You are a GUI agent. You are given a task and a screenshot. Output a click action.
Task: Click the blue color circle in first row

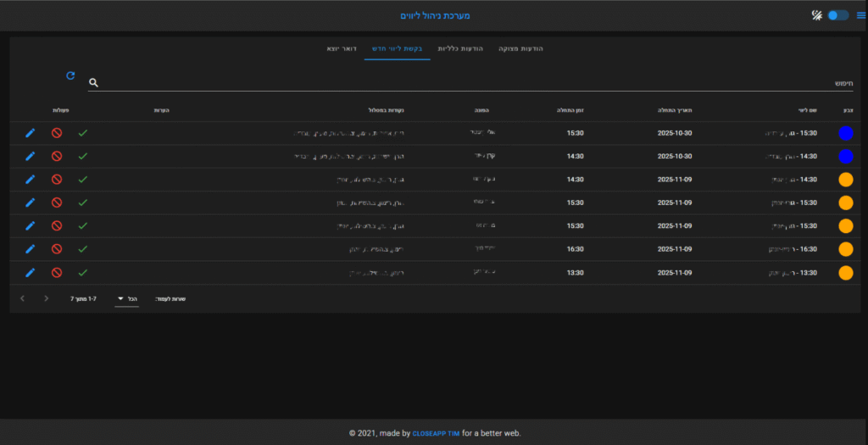click(x=845, y=133)
